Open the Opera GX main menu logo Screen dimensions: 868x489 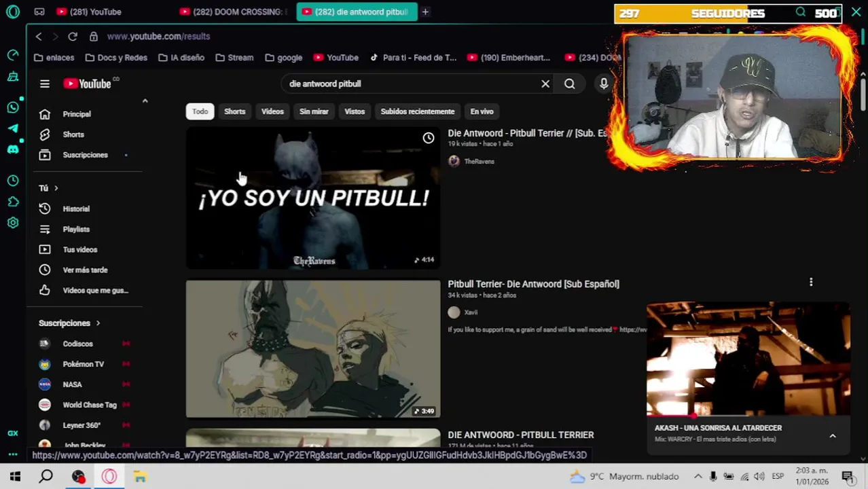coord(13,12)
